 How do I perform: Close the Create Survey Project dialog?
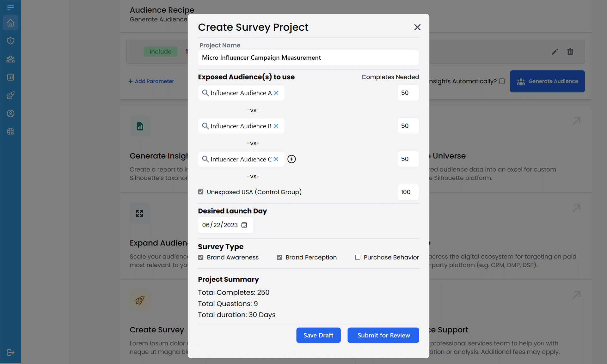[x=417, y=27]
